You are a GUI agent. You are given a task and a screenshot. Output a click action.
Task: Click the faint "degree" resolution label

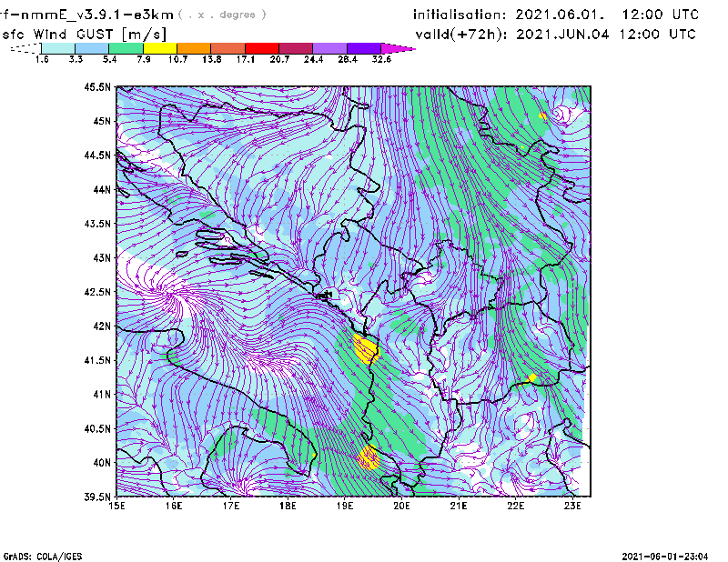tap(238, 15)
